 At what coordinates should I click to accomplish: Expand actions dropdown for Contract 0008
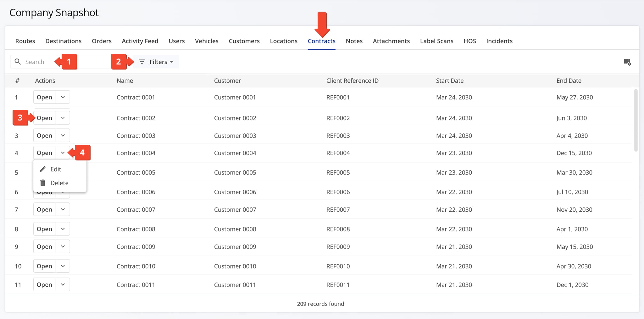tap(63, 229)
